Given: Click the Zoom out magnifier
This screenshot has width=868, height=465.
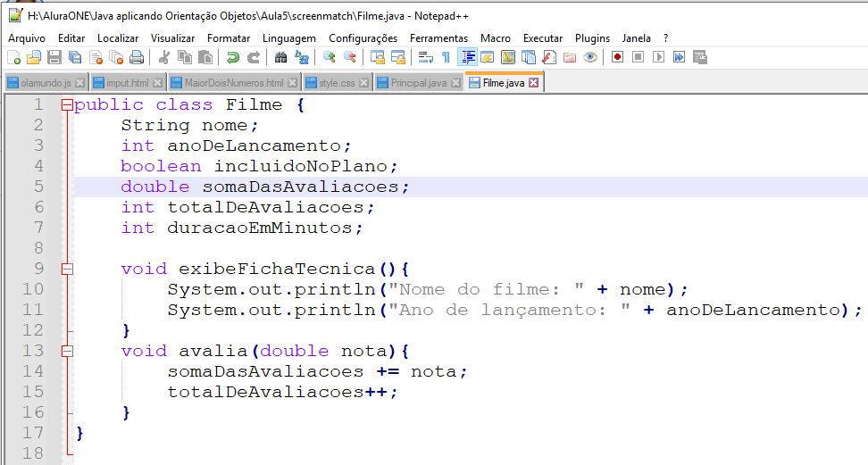Looking at the screenshot, I should pos(349,57).
